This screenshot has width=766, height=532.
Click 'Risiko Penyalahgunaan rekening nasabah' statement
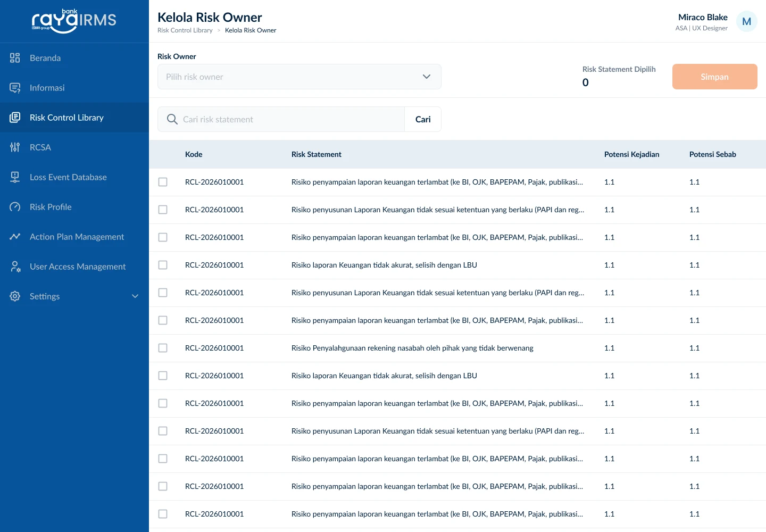click(x=412, y=348)
